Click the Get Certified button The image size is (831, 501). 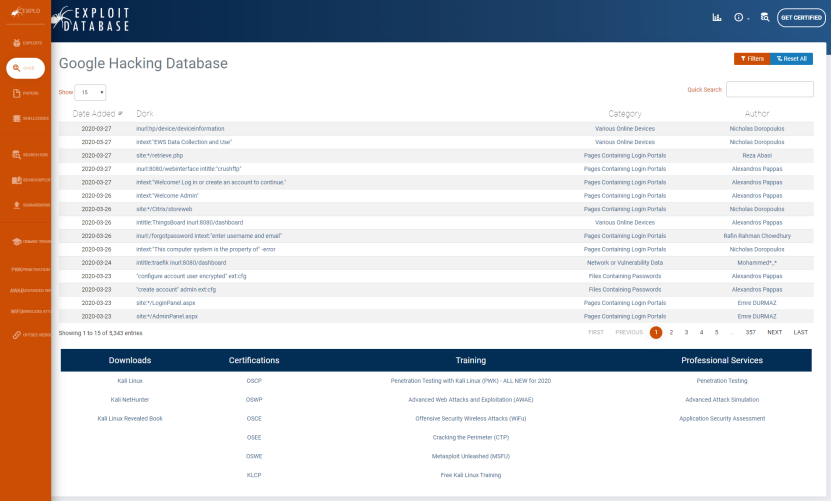(x=801, y=17)
